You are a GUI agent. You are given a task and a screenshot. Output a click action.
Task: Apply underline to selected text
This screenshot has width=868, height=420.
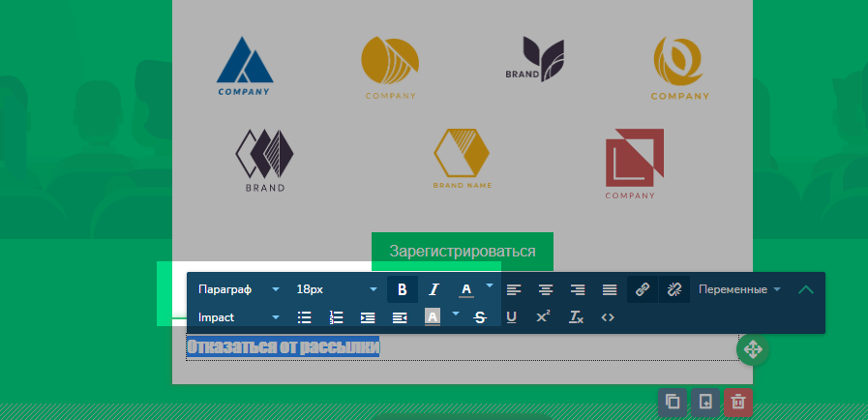(511, 316)
